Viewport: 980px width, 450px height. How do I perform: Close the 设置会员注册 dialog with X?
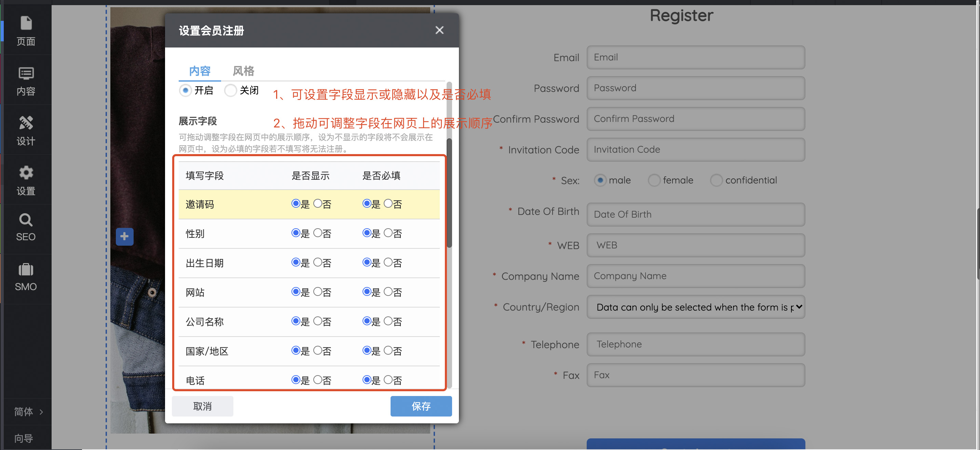439,30
